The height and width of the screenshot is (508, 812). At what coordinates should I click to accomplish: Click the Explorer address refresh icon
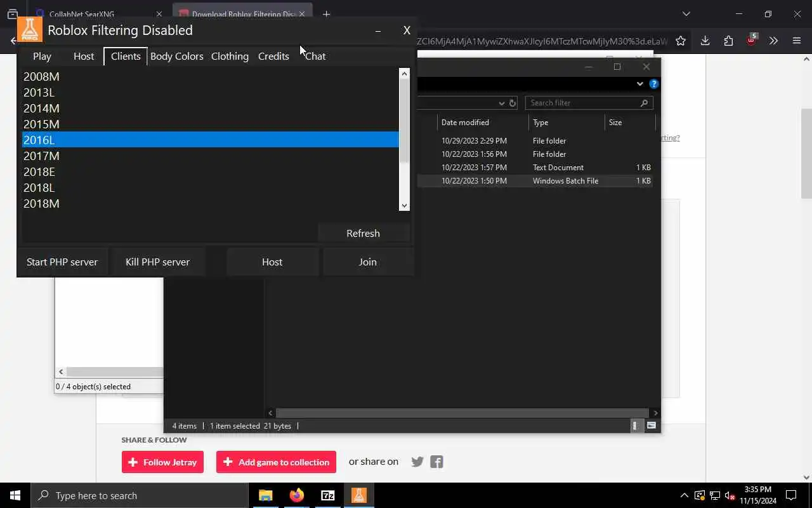(513, 103)
